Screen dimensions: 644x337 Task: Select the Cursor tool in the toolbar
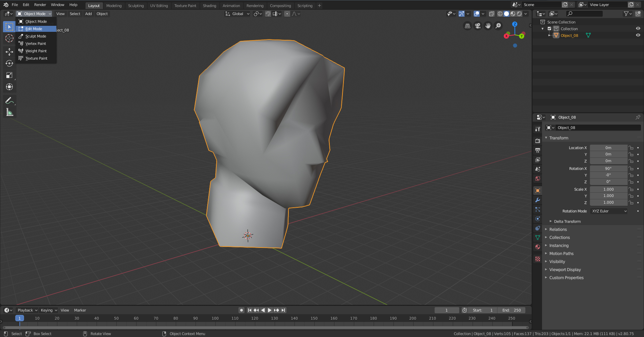coord(9,39)
